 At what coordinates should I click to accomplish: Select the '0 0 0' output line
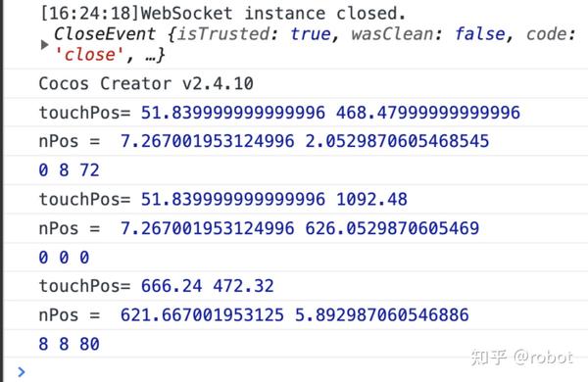point(64,258)
